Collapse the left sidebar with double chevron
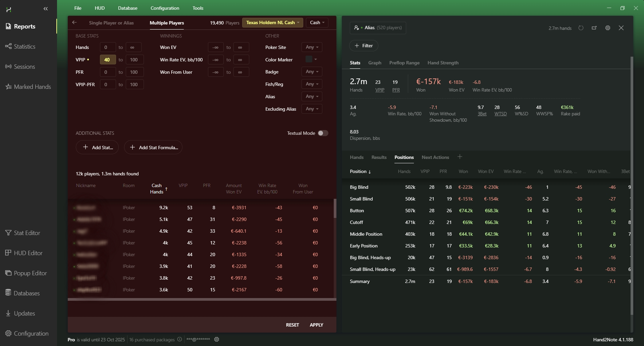The width and height of the screenshot is (644, 346). click(x=46, y=9)
